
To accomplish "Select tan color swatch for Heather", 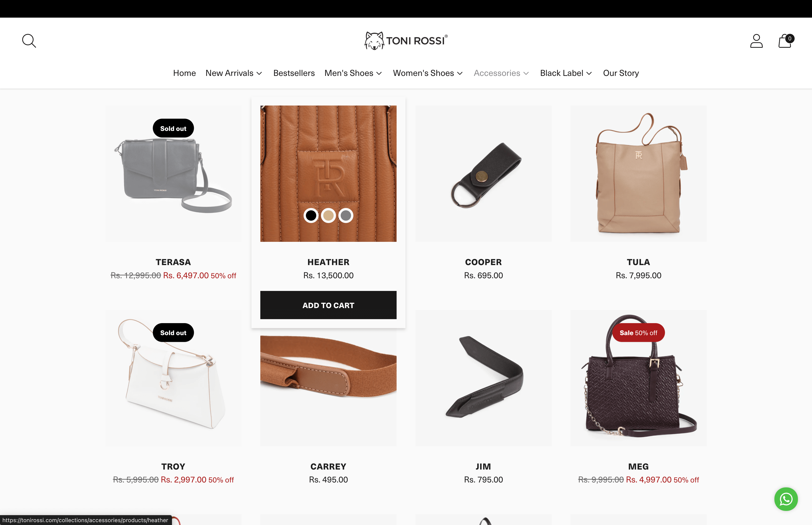I will [x=328, y=215].
